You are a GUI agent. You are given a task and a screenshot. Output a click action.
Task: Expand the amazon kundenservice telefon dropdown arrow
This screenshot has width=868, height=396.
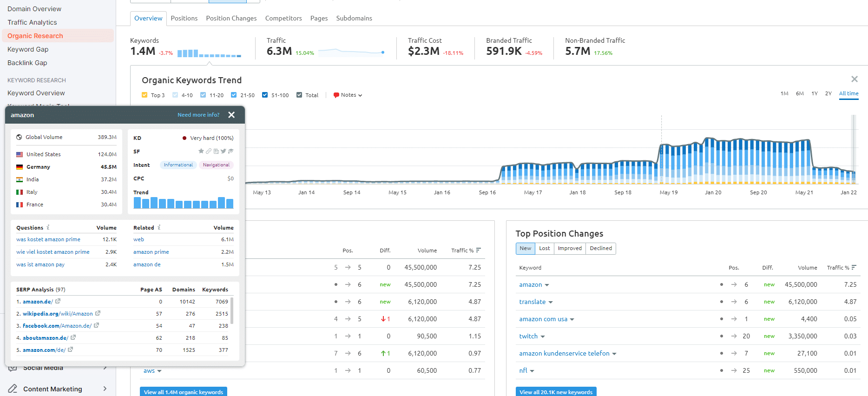point(614,354)
